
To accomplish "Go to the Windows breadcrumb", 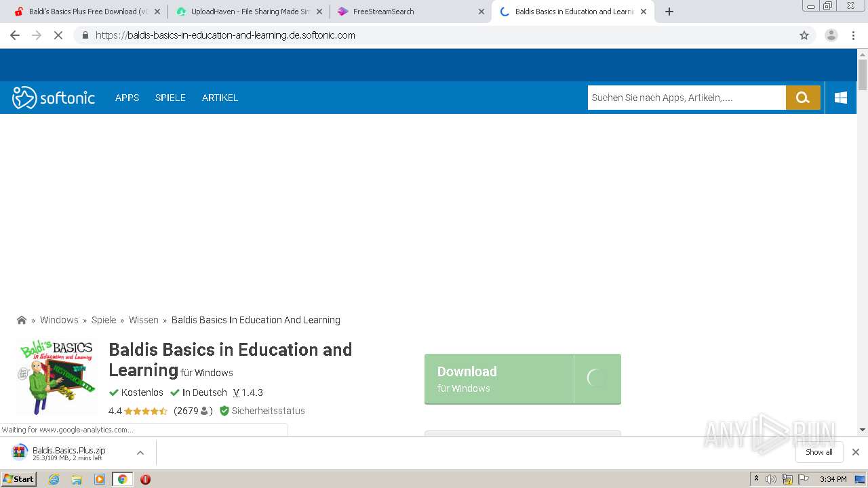I will point(59,320).
